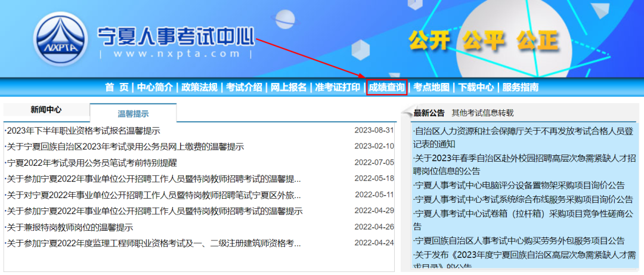Open 2023年下半年职业资格考试报名温馨提示 link
Image resolution: width=644 pixels, height=275 pixels.
(82, 131)
